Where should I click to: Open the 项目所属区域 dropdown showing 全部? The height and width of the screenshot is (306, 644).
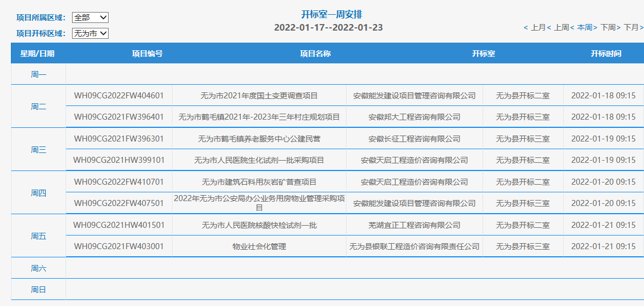[90, 17]
